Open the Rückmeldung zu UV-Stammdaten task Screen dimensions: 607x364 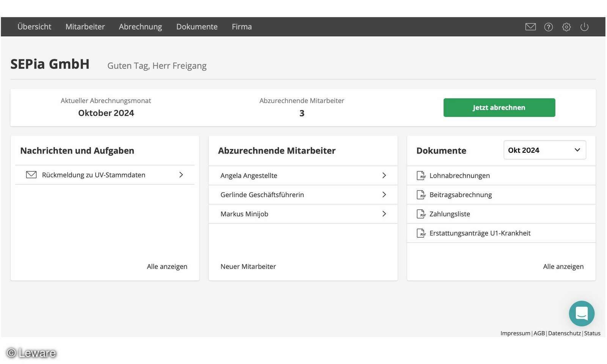coord(93,174)
